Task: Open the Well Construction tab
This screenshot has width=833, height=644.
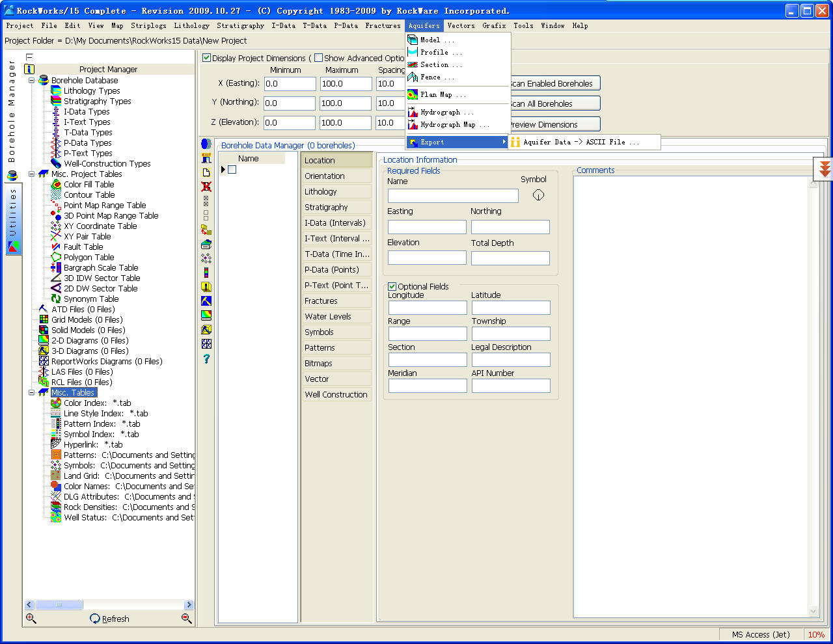Action: tap(336, 394)
